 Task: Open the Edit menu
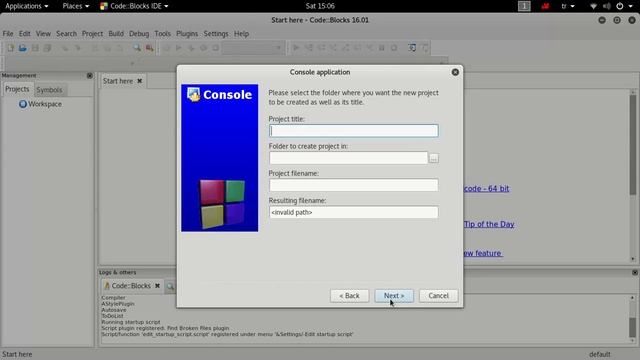[x=24, y=34]
